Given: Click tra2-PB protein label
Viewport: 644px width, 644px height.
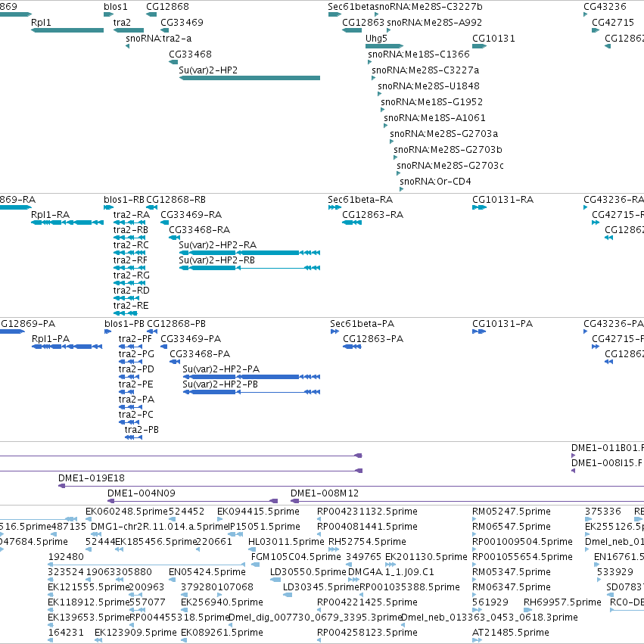Looking at the screenshot, I should 142,430.
